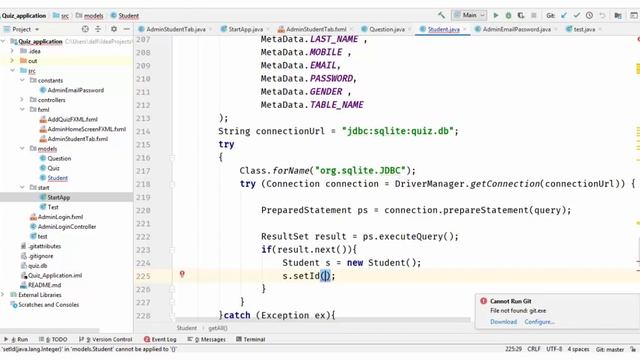Screen dimensions: 640x360
Task: Open Project panel settings gear
Action: pos(114,29)
